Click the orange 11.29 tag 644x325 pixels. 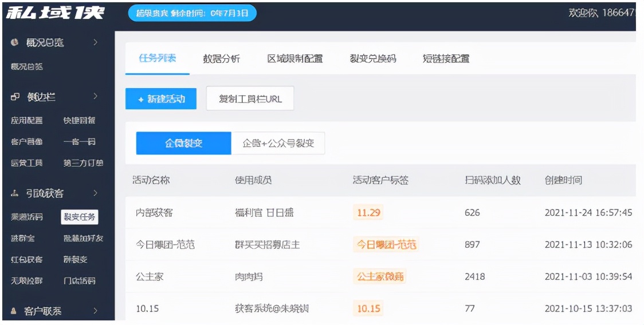(x=368, y=212)
